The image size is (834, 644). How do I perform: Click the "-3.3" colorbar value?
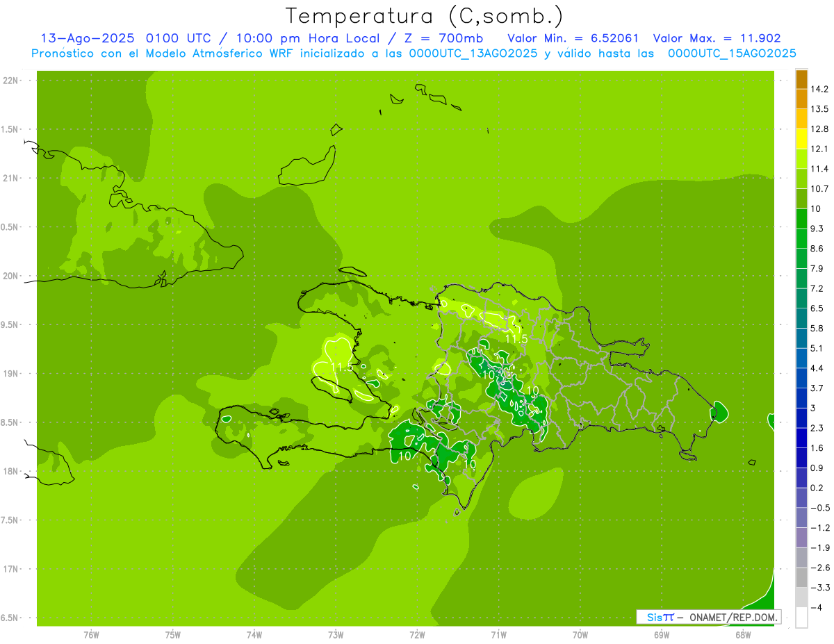point(819,588)
